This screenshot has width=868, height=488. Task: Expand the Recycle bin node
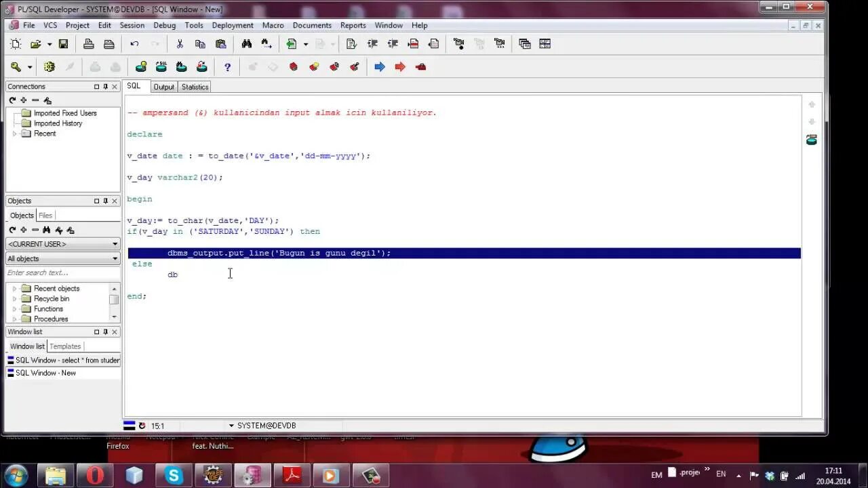tap(14, 299)
